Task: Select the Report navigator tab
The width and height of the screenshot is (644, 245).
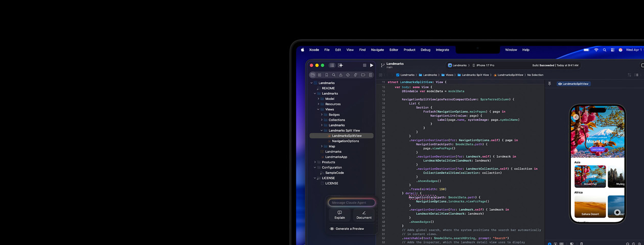Action: (371, 75)
